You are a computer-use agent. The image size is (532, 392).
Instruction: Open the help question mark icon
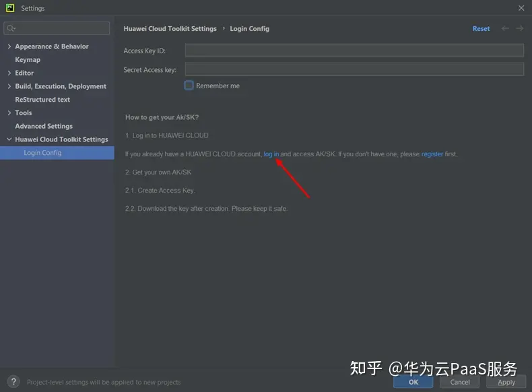point(13,382)
